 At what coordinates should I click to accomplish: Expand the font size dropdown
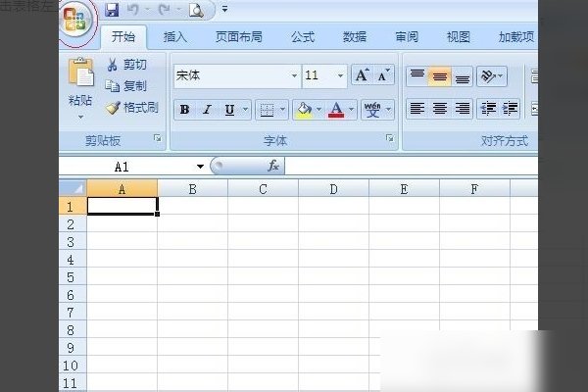340,76
